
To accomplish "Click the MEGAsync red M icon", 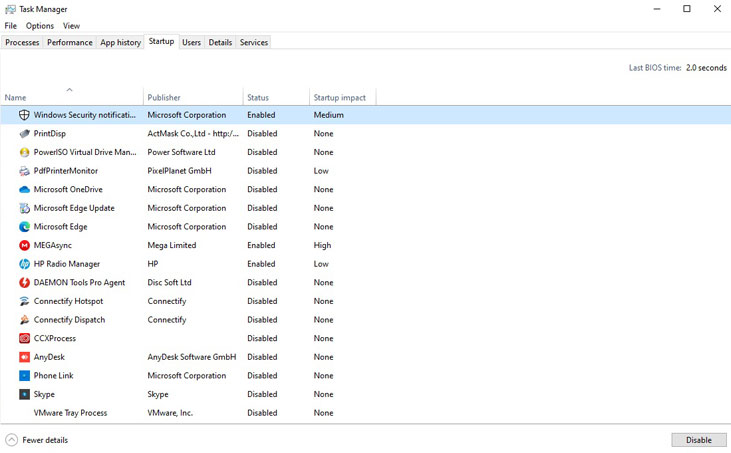I will 24,246.
